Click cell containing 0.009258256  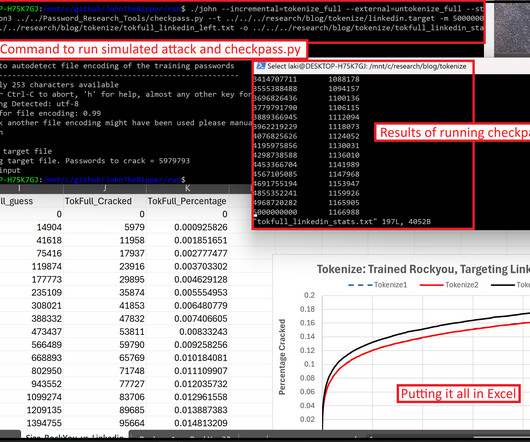188,345
